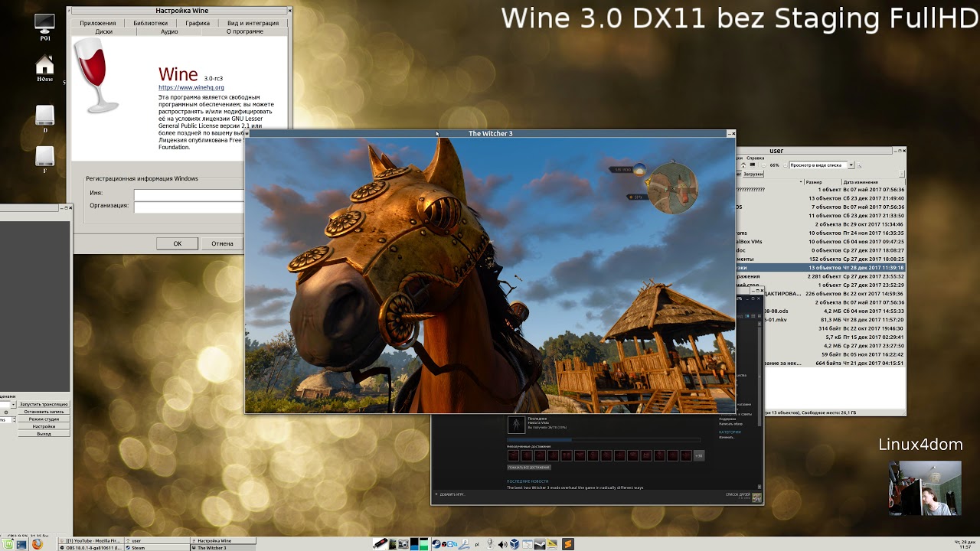
Task: Select the row with 2 281 объект
Action: tap(820, 276)
